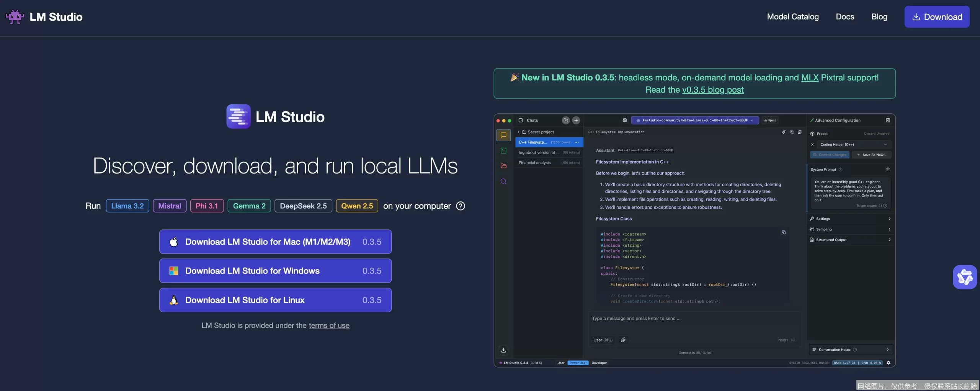Click the help question mark icon
980x391 pixels.
tap(461, 206)
